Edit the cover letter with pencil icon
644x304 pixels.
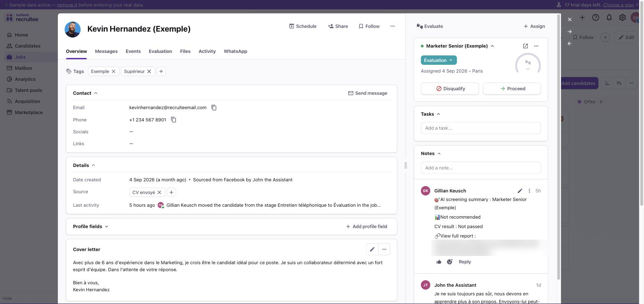(372, 249)
